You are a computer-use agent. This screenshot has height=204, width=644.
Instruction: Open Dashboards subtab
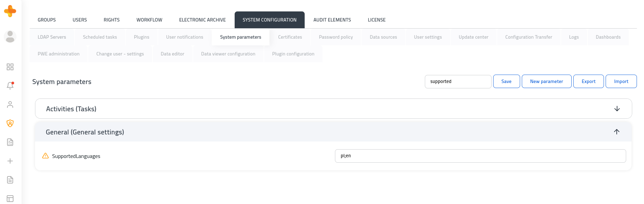pyautogui.click(x=608, y=37)
